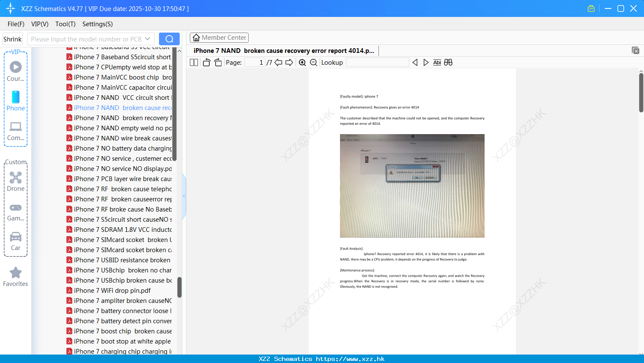Open iPhone 7 NO service NO display.pdf
This screenshot has height=363, width=644.
point(119,169)
